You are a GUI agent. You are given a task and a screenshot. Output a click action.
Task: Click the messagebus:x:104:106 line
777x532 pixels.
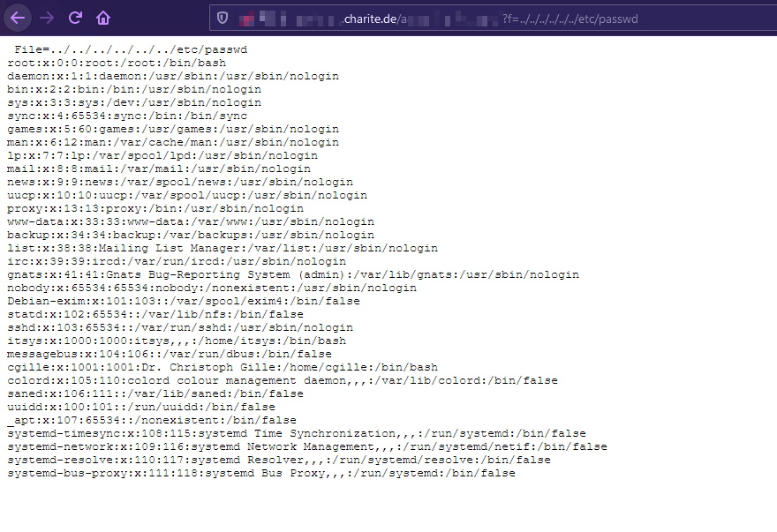coord(170,354)
